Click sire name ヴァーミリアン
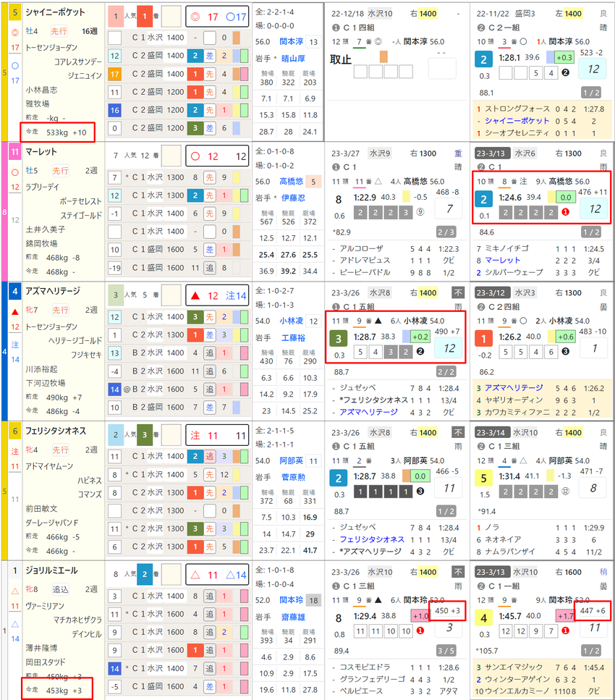The image size is (615, 700). [x=45, y=606]
